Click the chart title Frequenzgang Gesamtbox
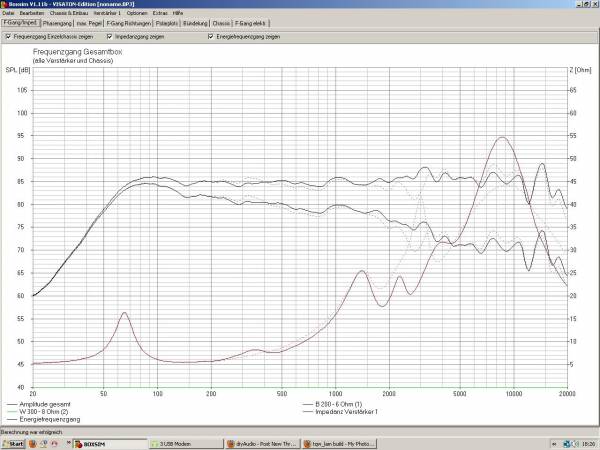The width and height of the screenshot is (600, 450). point(77,52)
